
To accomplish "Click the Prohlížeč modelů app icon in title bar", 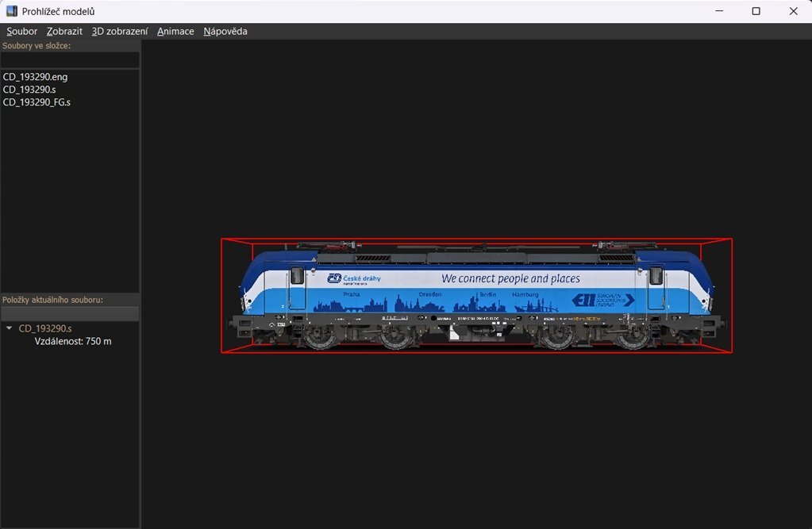I will pos(12,11).
